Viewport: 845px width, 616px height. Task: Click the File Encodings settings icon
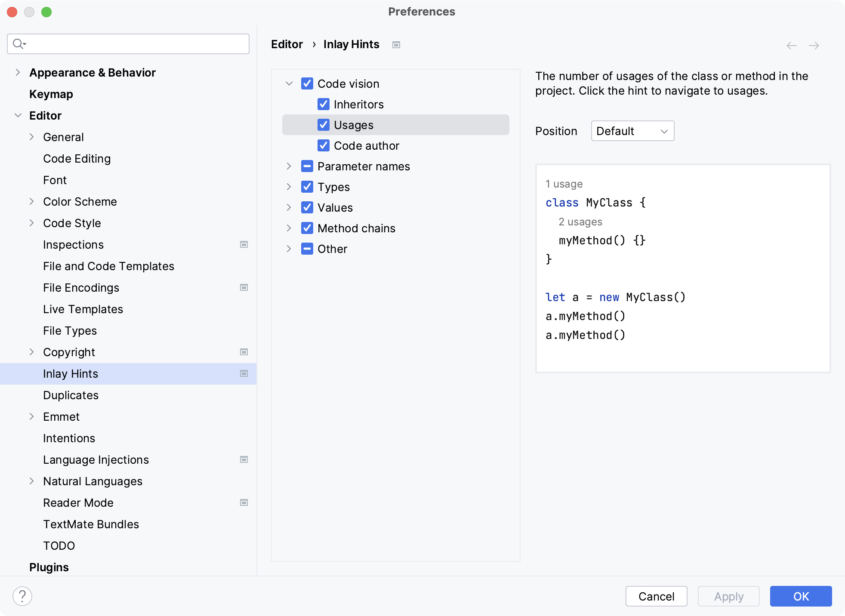[244, 287]
